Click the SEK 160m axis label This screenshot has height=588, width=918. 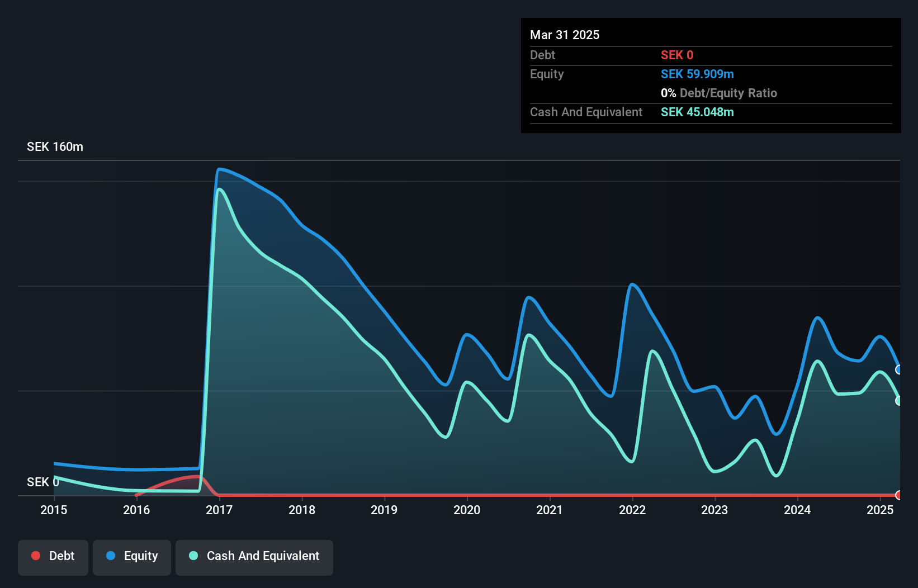point(54,146)
